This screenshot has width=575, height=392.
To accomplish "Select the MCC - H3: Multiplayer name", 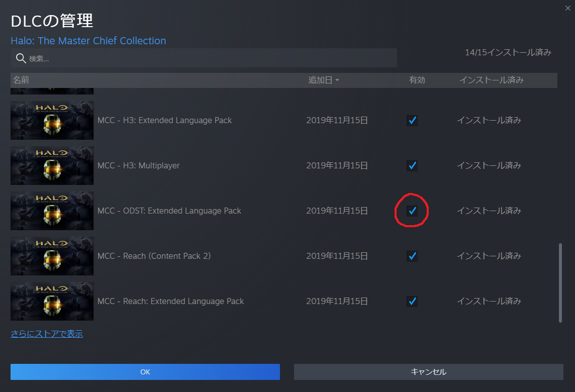I will [139, 165].
